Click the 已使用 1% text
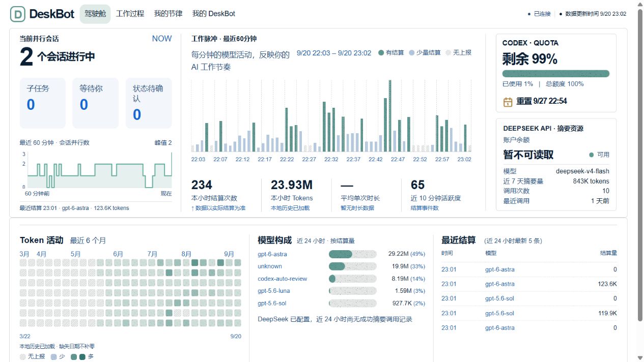 [518, 84]
